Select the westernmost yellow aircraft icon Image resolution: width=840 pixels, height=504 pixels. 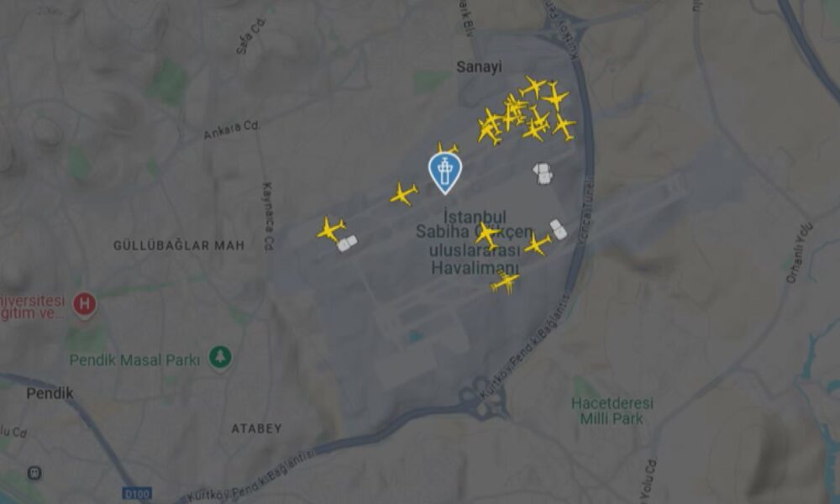point(331,229)
